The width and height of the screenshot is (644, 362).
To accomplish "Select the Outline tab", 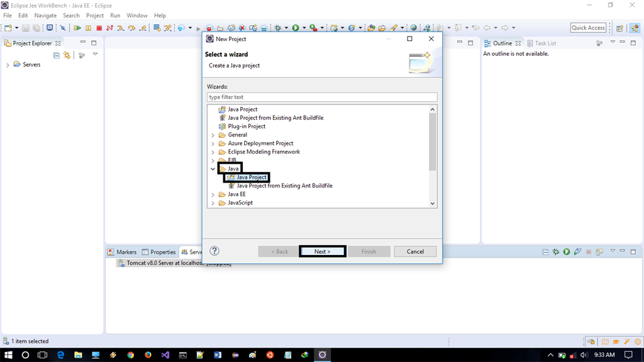I will tap(502, 43).
